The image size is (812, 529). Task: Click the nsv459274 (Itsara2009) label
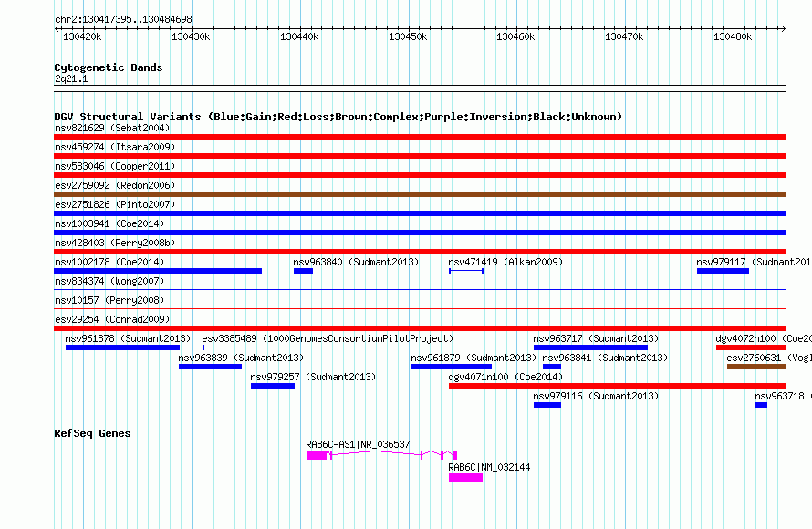(x=115, y=147)
